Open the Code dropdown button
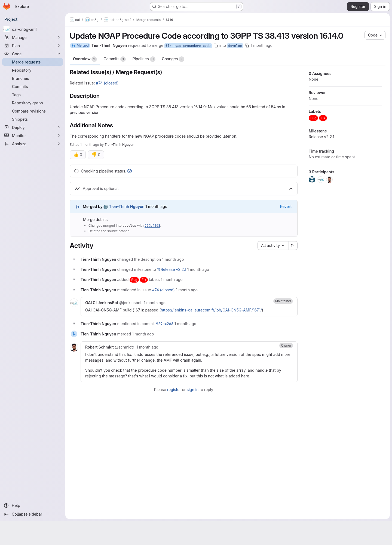392x545 pixels. click(x=375, y=35)
